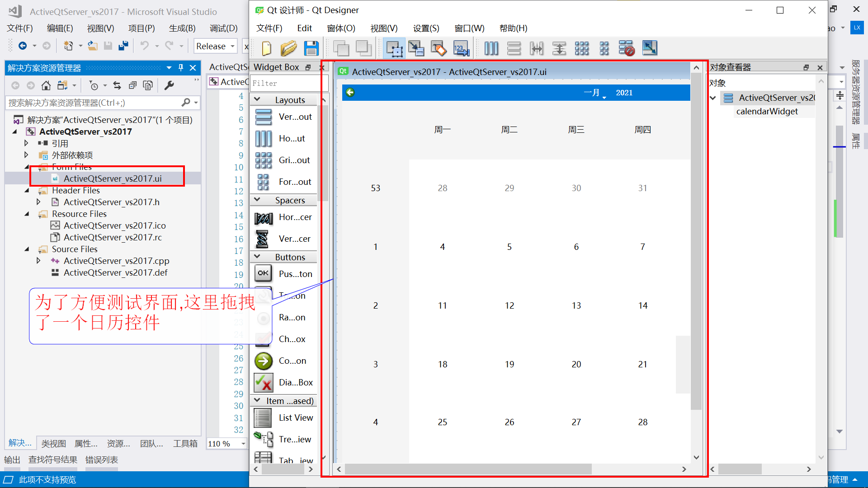Click the Adjust Size toolbar icon
Viewport: 868px width, 488px height.
[x=649, y=48]
